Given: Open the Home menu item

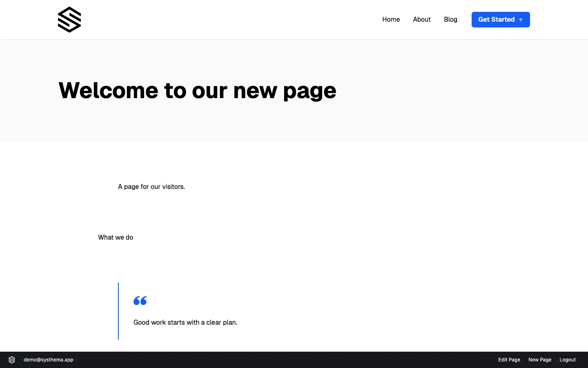Looking at the screenshot, I should [x=391, y=20].
